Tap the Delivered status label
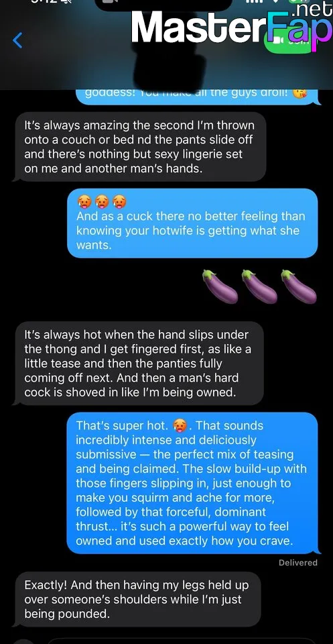This screenshot has height=644, width=333. pyautogui.click(x=297, y=563)
